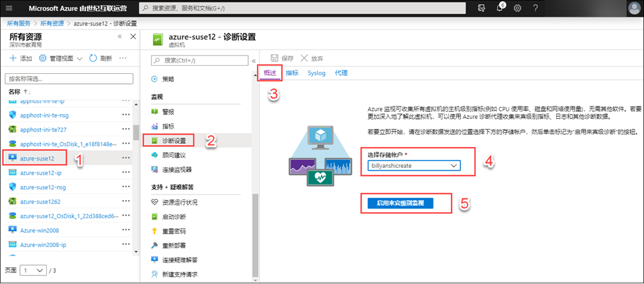This screenshot has width=644, height=284.
Task: Collapse the resource menu with double chevron
Action: point(254,61)
